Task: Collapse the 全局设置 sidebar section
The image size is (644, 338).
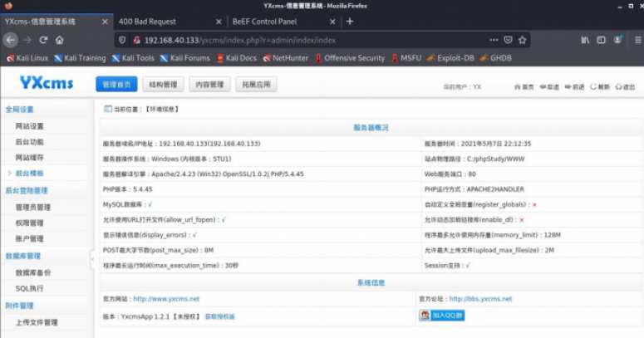Action: tap(19, 110)
